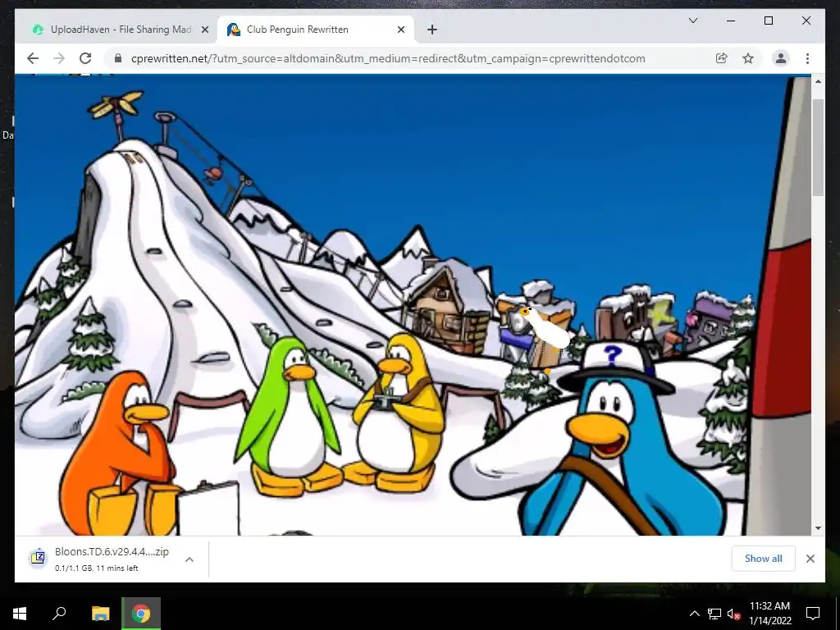Screen dimensions: 840x630
Task: Maximize the Chrome window
Action: tap(768, 21)
